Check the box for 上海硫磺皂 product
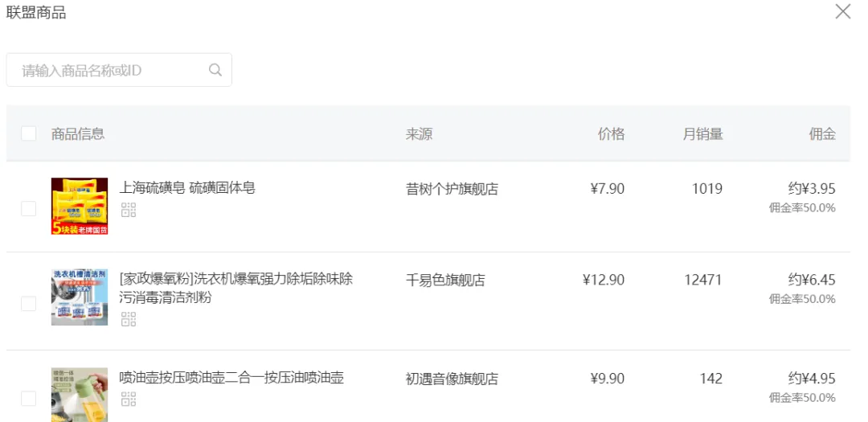This screenshot has height=422, width=868. click(29, 209)
